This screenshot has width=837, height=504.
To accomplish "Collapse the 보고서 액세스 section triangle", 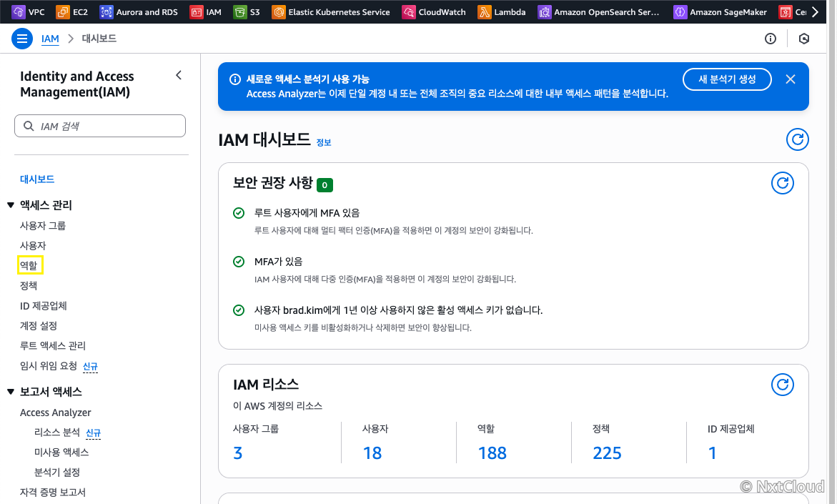I will [11, 392].
